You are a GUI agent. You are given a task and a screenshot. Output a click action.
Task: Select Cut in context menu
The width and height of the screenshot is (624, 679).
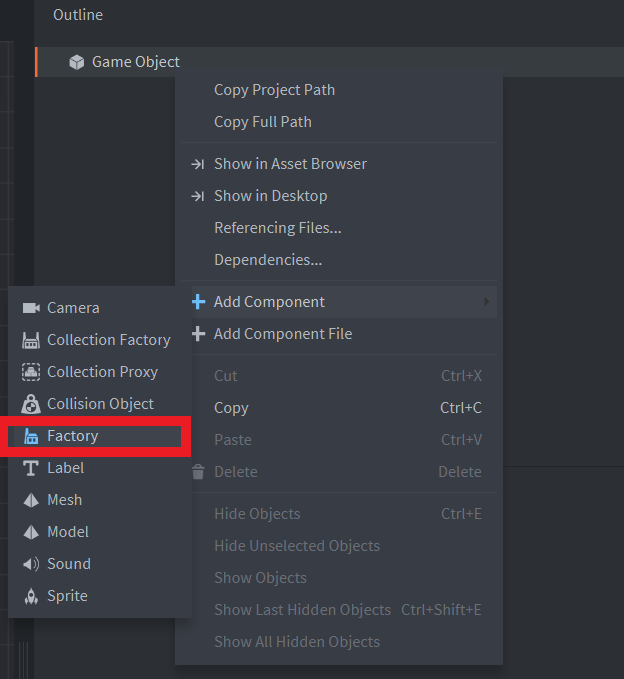pyautogui.click(x=339, y=376)
